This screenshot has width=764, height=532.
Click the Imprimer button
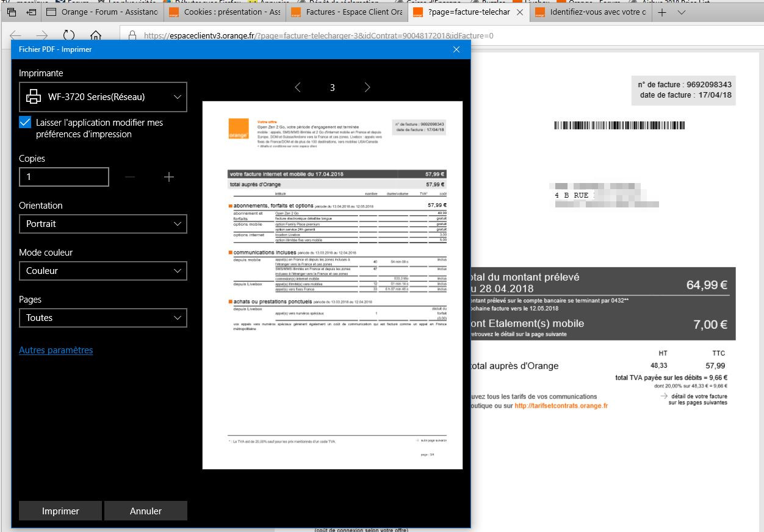pyautogui.click(x=60, y=511)
